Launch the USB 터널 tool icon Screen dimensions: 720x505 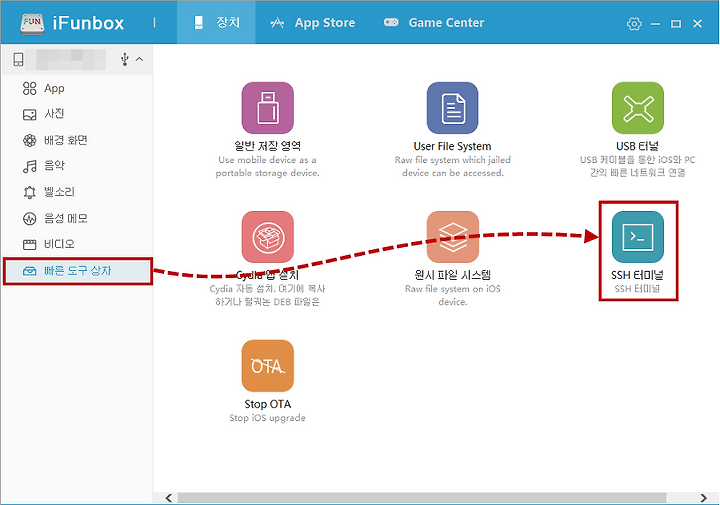coord(637,108)
